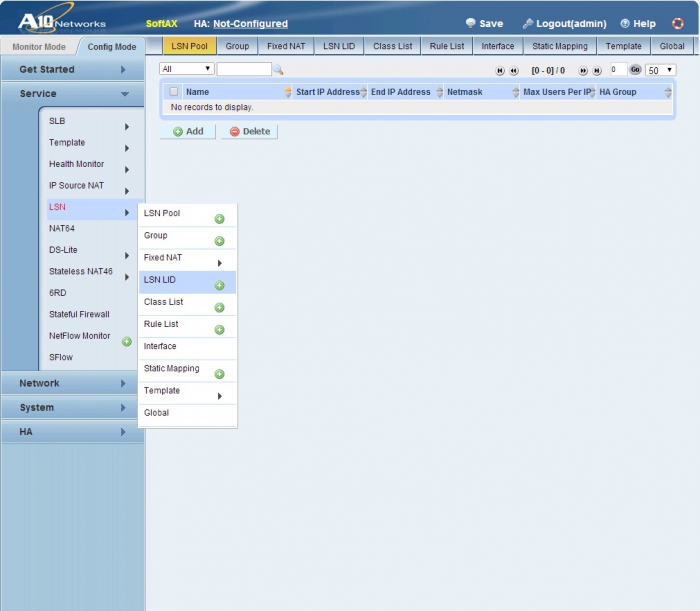Screen dimensions: 700x611
Task: Click the Save label in header
Action: 491,24
